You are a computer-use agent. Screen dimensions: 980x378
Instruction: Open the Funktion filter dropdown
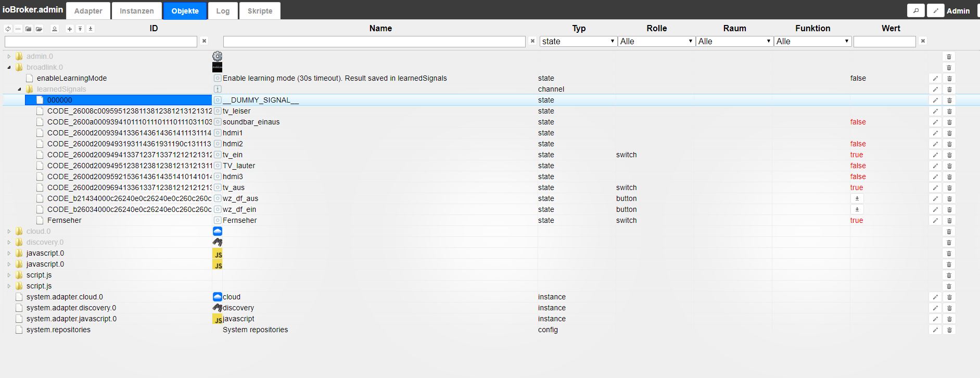[x=812, y=42]
